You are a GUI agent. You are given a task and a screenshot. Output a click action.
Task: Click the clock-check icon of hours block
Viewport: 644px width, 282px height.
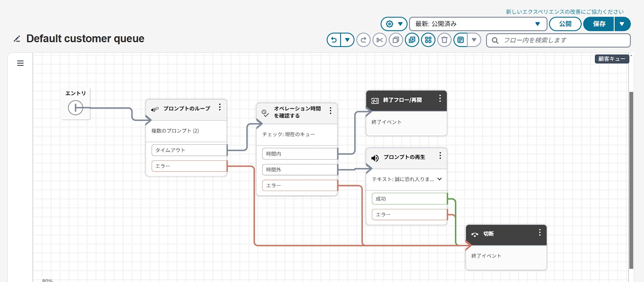click(265, 113)
